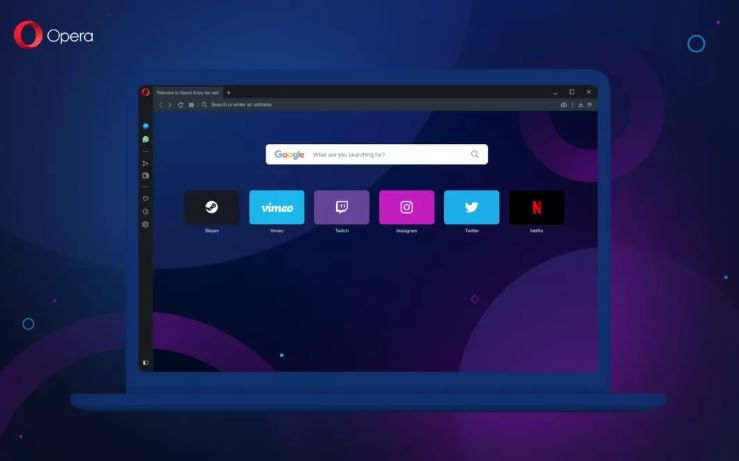Click the address bar search magnifier icon
The width and height of the screenshot is (739, 461).
pyautogui.click(x=205, y=105)
